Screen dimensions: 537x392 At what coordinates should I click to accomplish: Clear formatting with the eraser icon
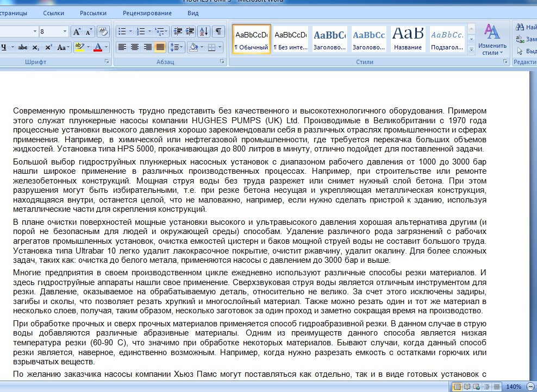103,32
